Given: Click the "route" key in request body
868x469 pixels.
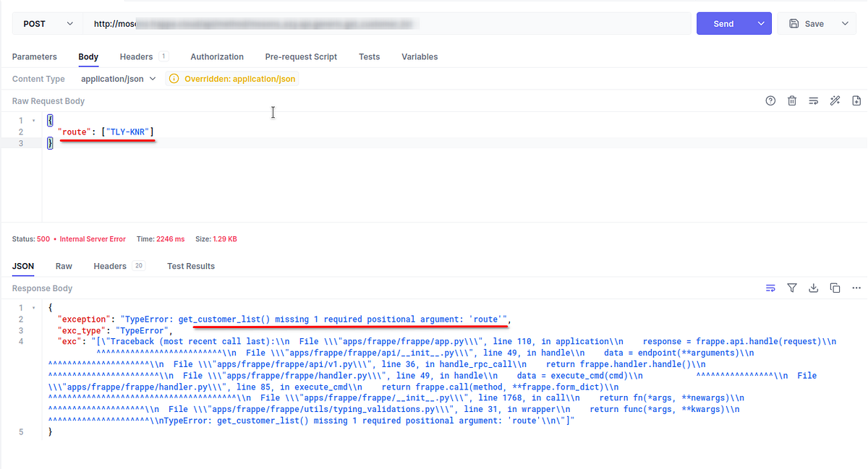Looking at the screenshot, I should coord(75,132).
